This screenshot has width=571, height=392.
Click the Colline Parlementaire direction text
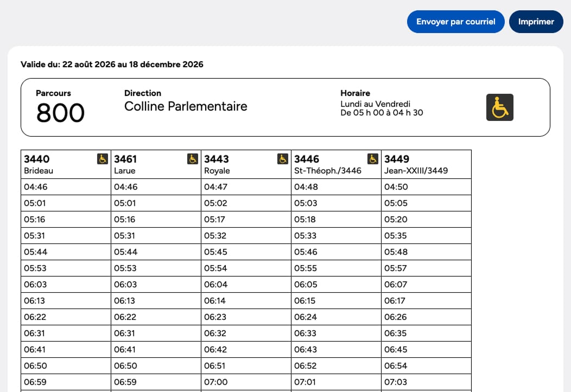[186, 106]
